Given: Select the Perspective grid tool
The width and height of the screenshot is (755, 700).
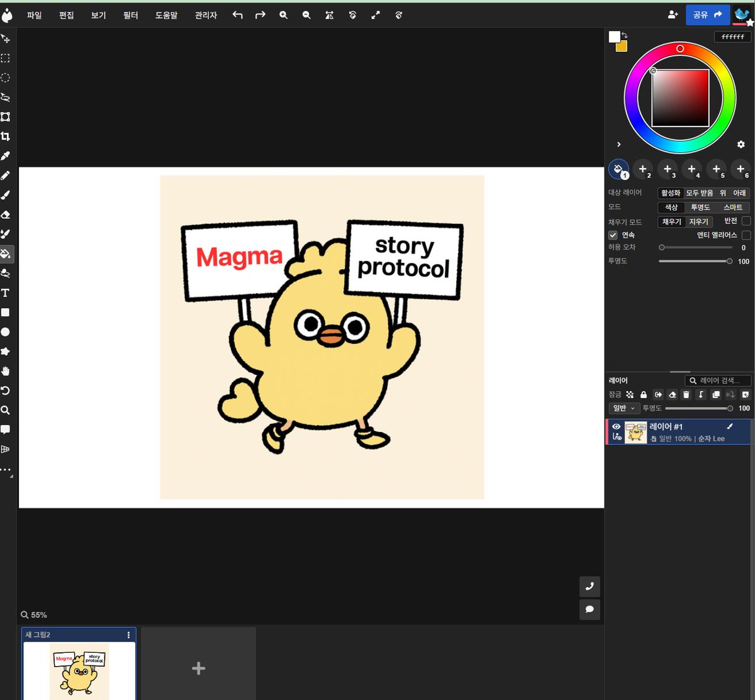Looking at the screenshot, I should click(x=6, y=449).
